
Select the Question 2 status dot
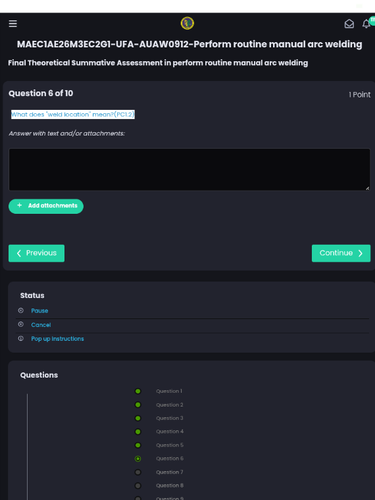138,405
